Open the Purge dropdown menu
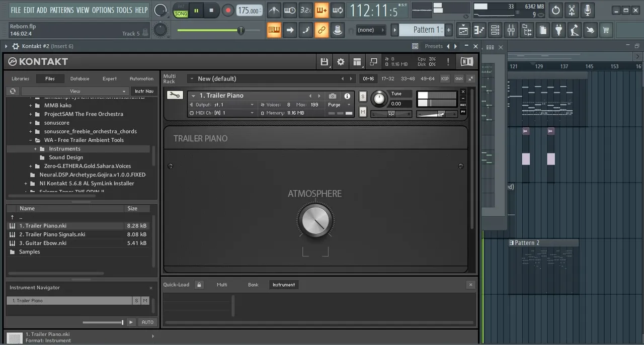 tap(339, 105)
